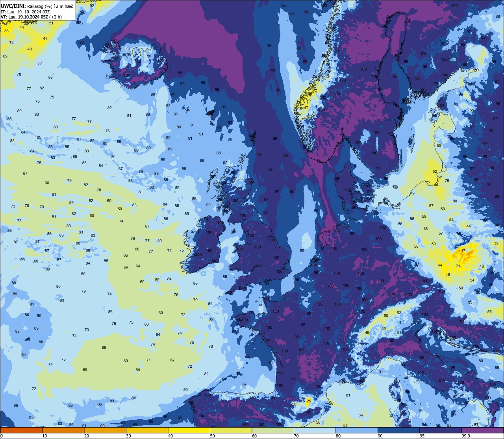Click the humidity value '38' near Greenland
The height and width of the screenshot is (439, 504).
click(6, 31)
